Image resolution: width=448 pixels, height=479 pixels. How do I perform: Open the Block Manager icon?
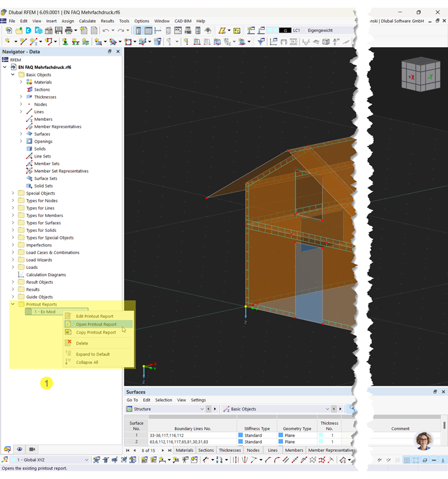click(x=38, y=30)
